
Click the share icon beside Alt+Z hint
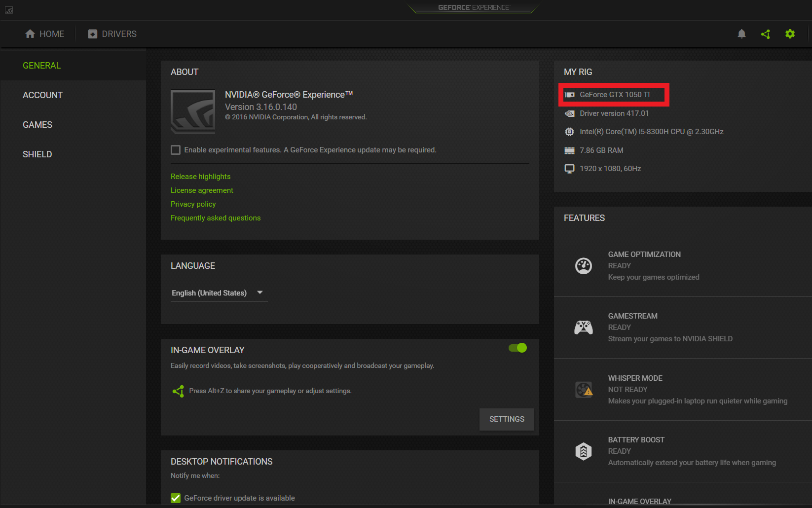pyautogui.click(x=178, y=391)
